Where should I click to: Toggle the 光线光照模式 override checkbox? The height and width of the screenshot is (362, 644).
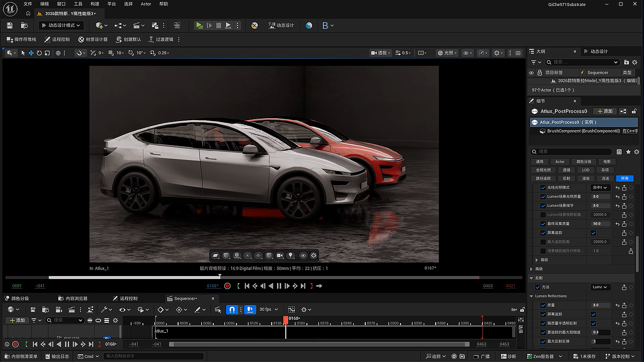[543, 188]
